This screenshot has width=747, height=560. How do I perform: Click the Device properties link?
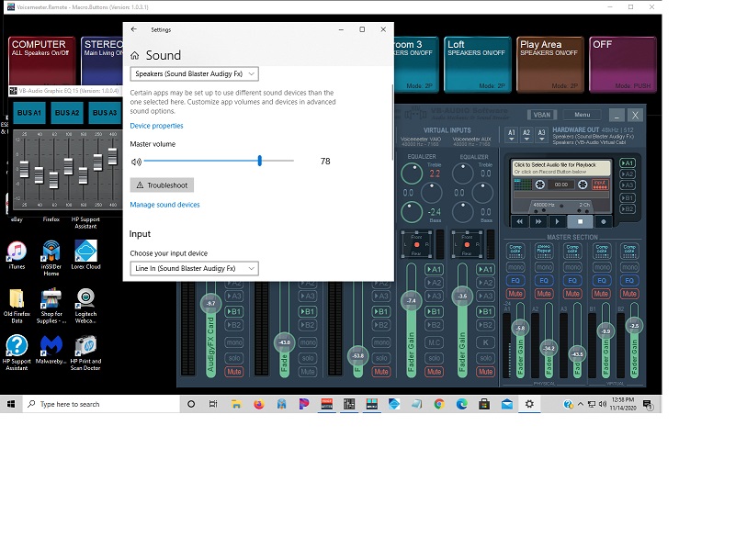click(x=156, y=126)
